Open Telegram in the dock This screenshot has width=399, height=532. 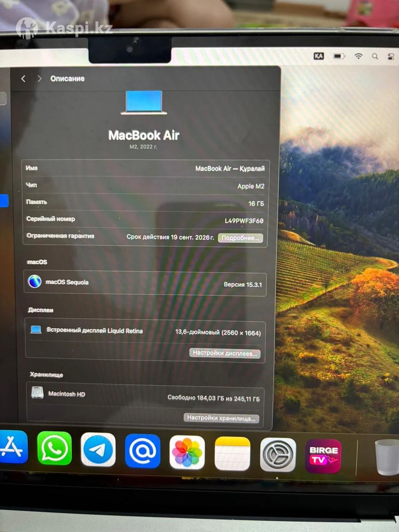(98, 450)
